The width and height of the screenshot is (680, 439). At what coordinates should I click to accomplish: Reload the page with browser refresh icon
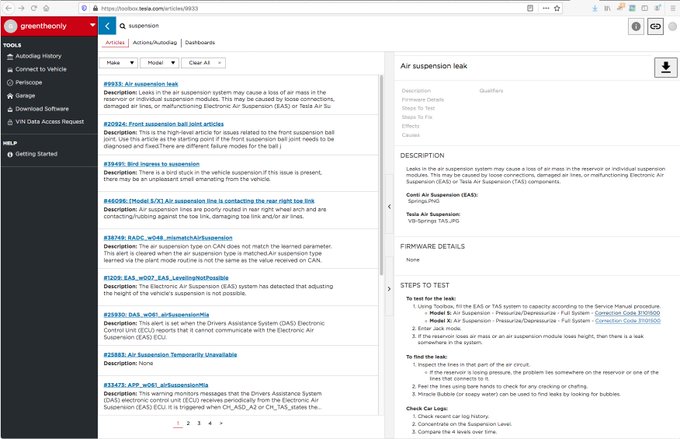34,8
